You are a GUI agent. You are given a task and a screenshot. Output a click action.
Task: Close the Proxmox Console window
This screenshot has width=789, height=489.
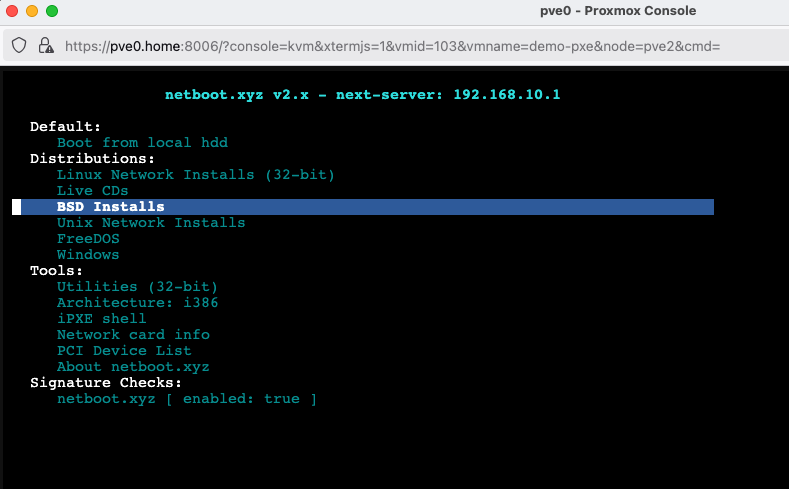[x=11, y=11]
